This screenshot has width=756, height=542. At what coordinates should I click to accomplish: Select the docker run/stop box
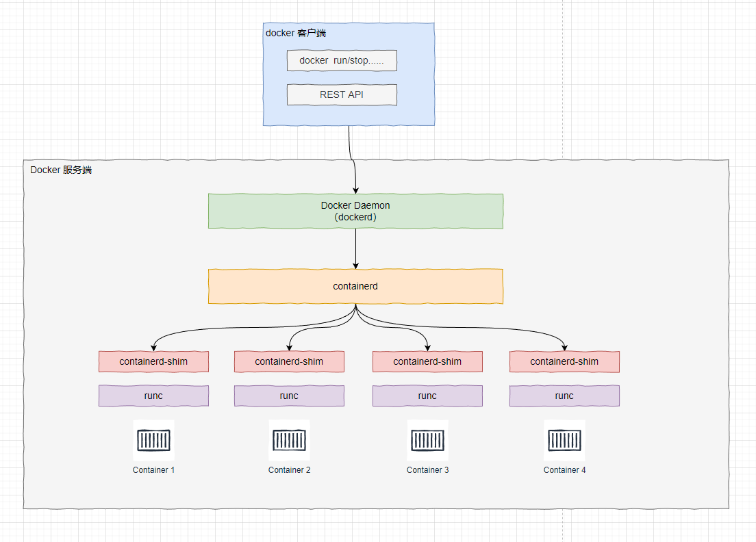tap(342, 60)
